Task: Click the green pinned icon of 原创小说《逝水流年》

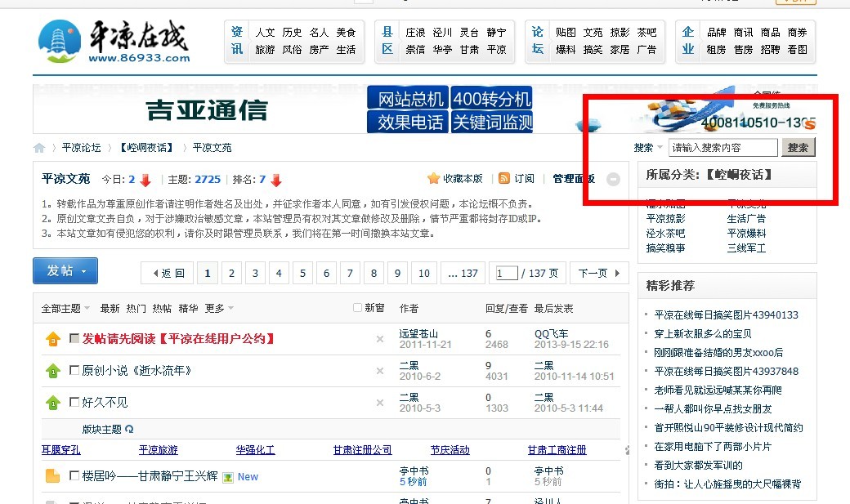Action: point(52,371)
